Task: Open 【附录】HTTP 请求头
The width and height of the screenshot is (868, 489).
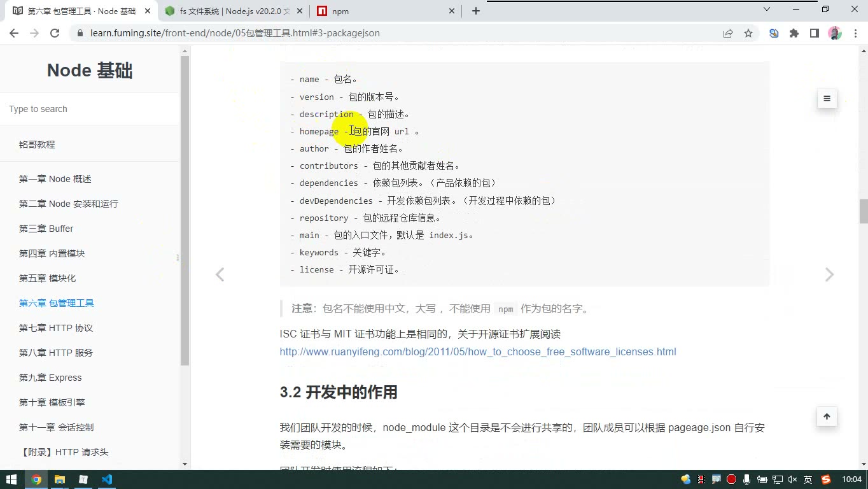Action: tap(64, 452)
